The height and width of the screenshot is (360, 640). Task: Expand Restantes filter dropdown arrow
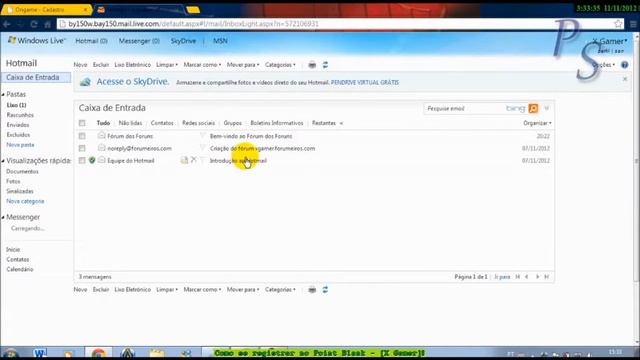coord(341,123)
